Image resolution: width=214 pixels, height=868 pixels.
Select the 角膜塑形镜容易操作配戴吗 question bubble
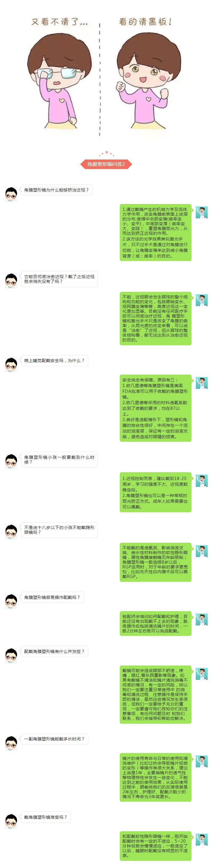[x=52, y=597]
